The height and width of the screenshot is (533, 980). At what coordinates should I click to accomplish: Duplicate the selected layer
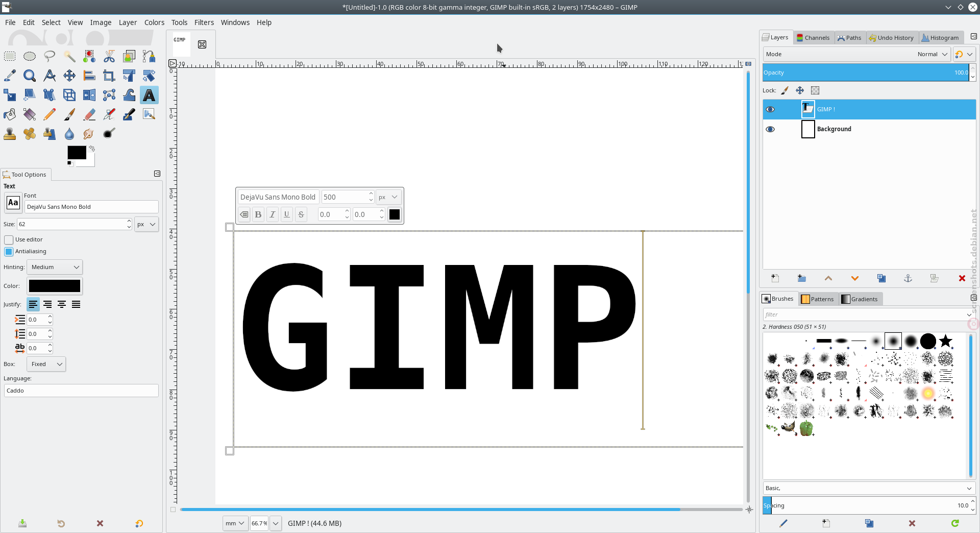[881, 278]
